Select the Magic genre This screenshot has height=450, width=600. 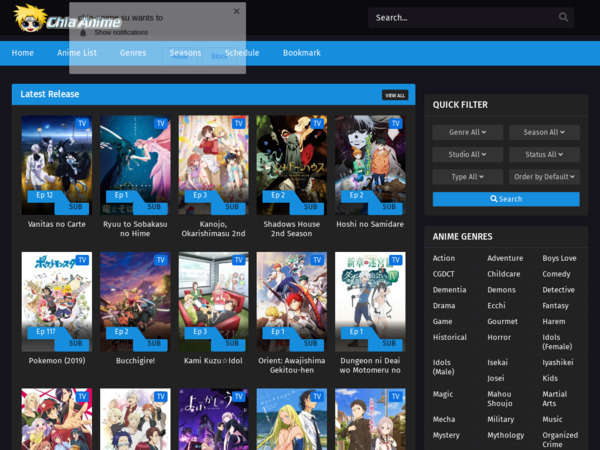443,394
